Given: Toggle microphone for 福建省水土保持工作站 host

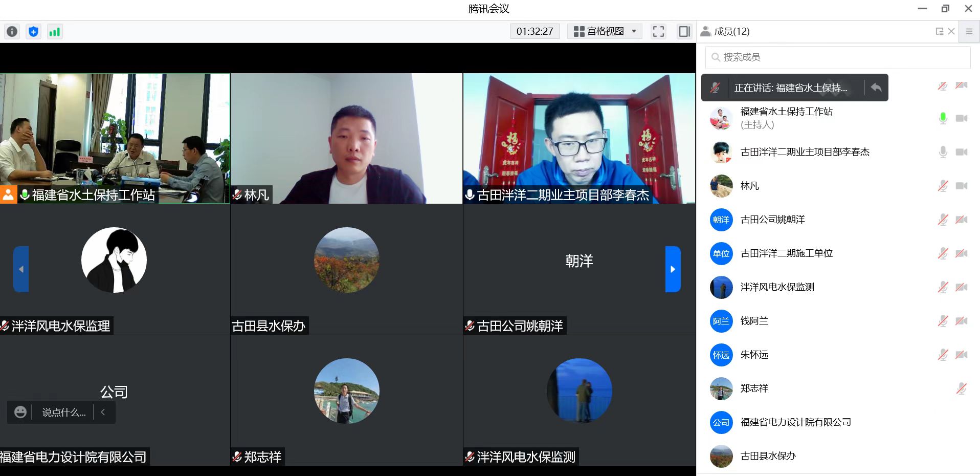Looking at the screenshot, I should click(x=943, y=118).
